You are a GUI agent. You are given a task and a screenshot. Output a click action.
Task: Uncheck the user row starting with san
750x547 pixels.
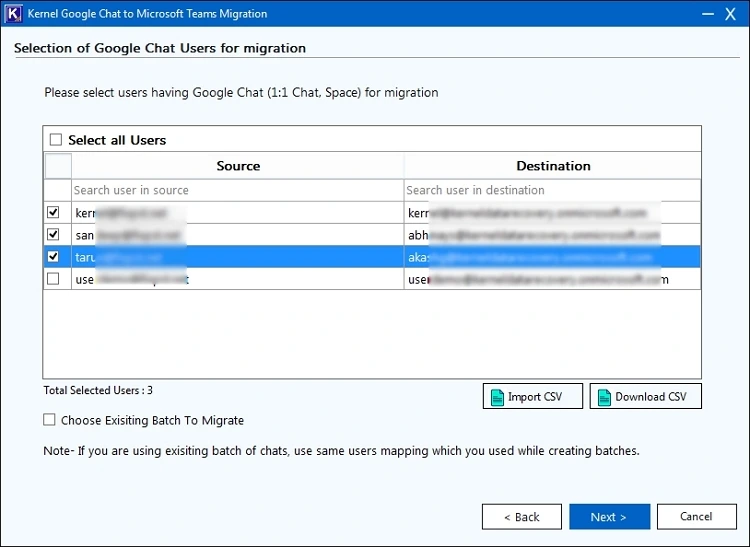pyautogui.click(x=53, y=234)
